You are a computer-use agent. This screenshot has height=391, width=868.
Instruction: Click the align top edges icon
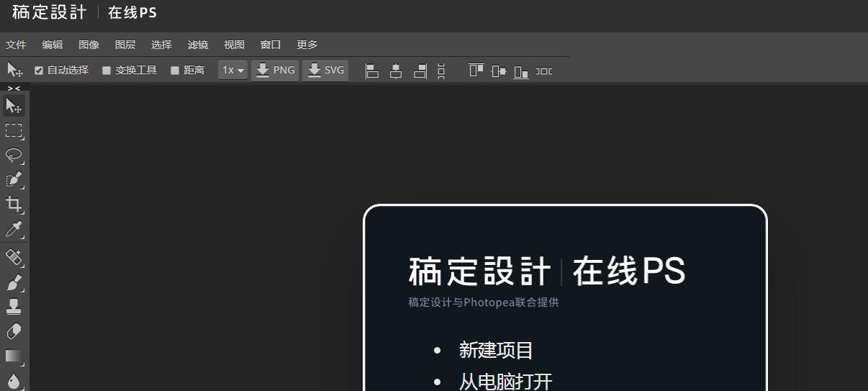(x=476, y=71)
